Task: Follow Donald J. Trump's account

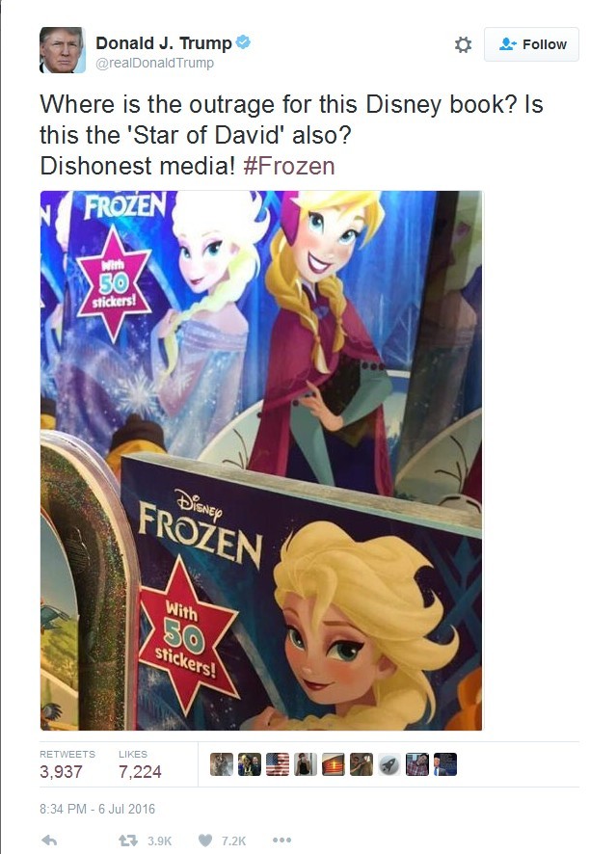Action: pos(531,44)
